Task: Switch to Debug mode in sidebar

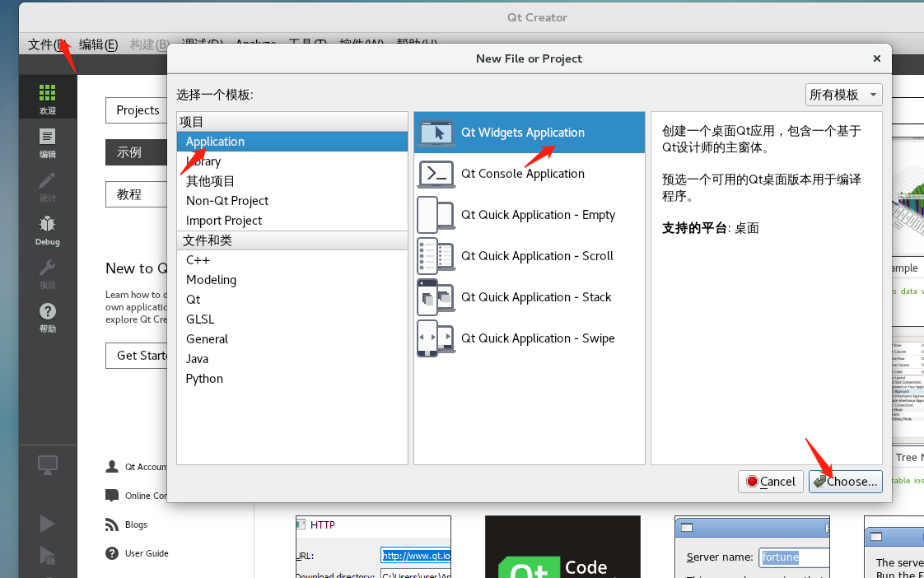Action: point(47,230)
